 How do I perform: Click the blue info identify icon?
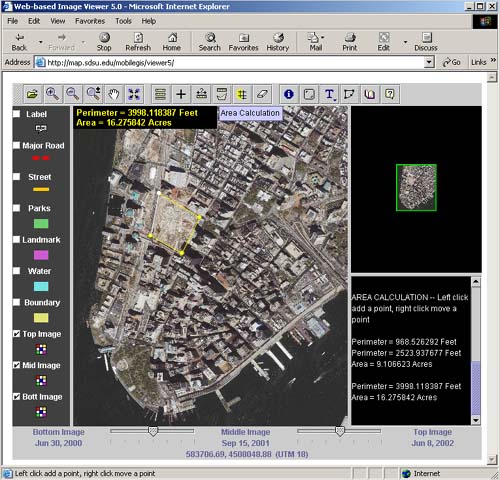[289, 94]
